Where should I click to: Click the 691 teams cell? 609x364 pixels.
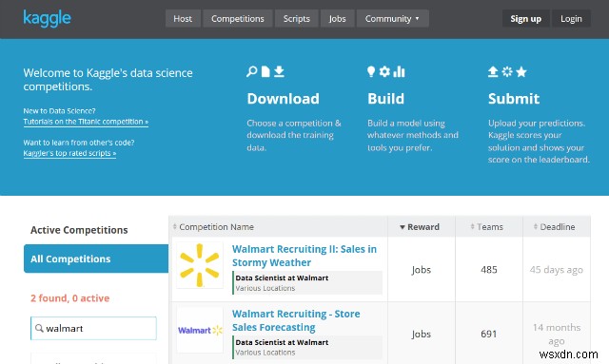(488, 334)
